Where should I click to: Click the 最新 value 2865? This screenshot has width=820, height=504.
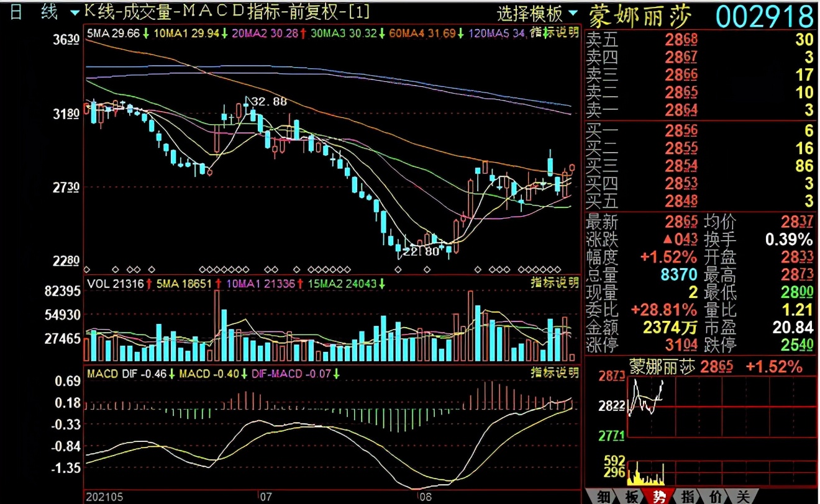coord(681,222)
